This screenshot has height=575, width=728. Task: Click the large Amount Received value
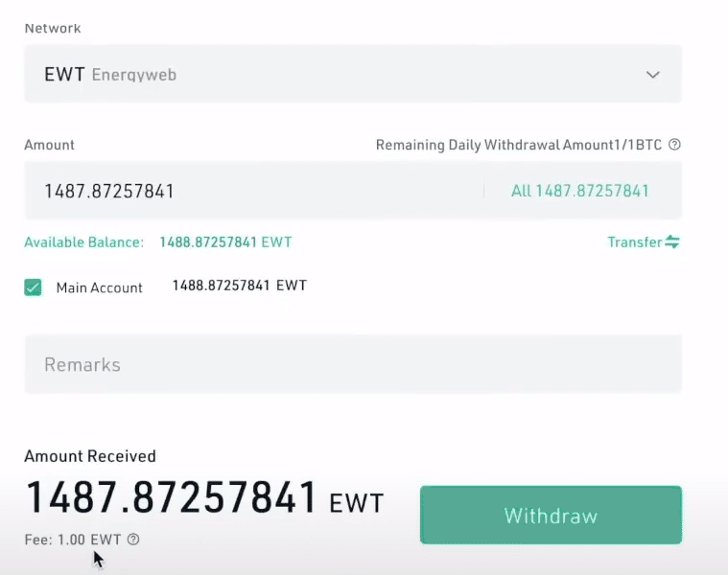(x=171, y=498)
